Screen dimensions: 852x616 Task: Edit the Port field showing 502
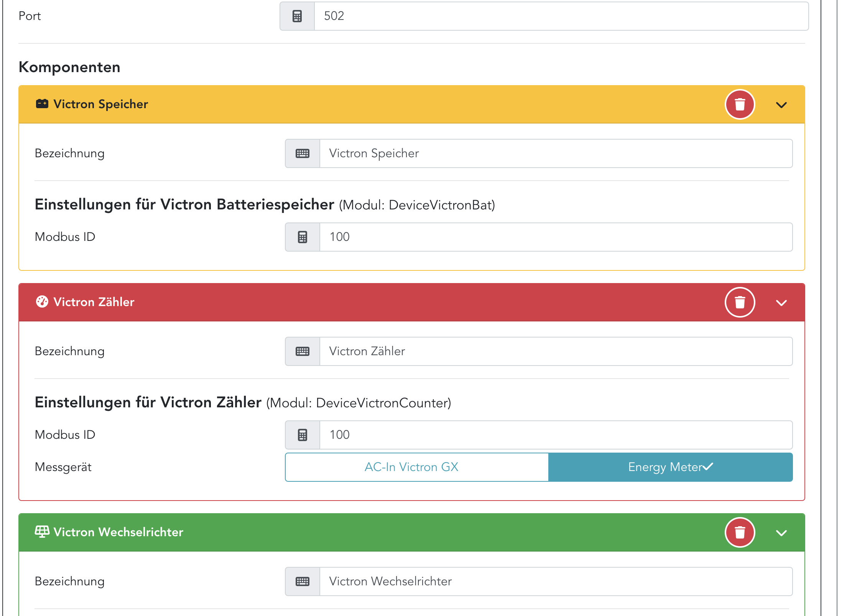tap(561, 16)
